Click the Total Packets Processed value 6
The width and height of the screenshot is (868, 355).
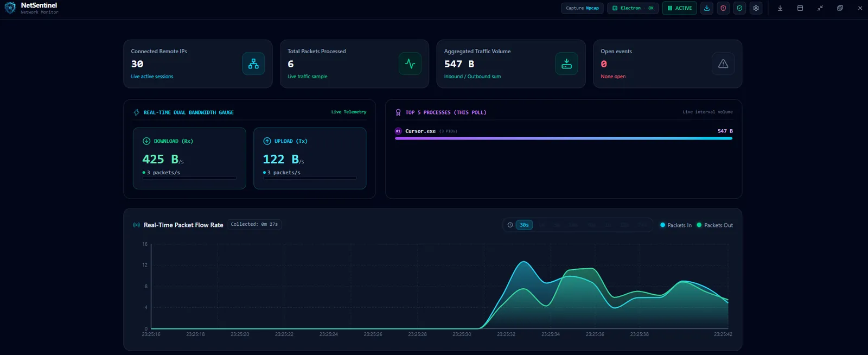coord(291,64)
